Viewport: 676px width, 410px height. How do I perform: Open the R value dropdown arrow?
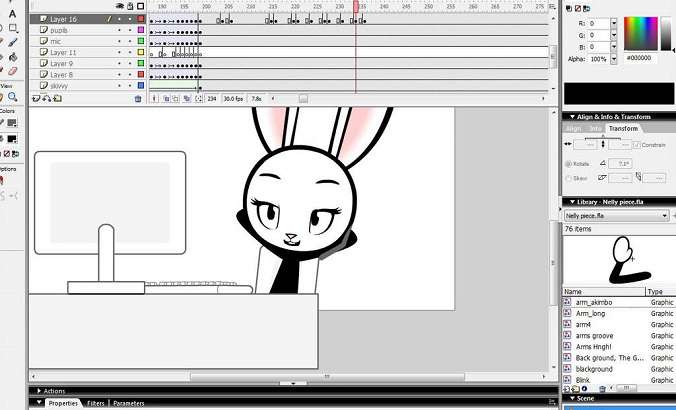pyautogui.click(x=614, y=24)
